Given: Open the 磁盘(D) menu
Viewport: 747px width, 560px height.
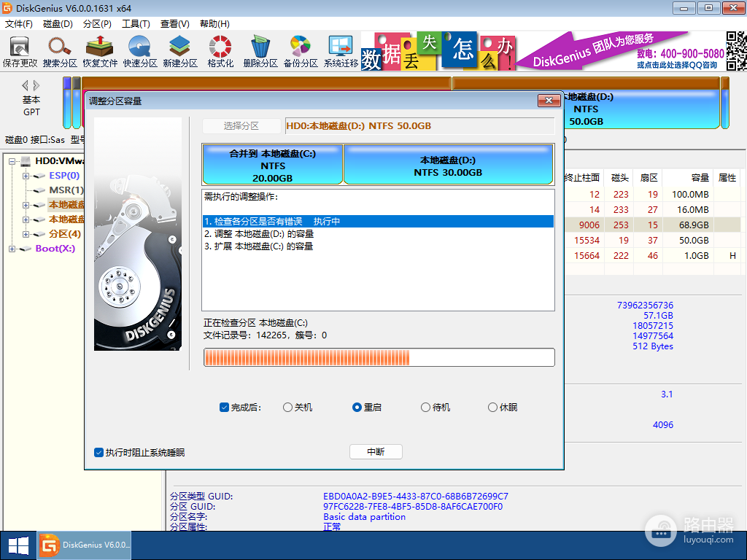Looking at the screenshot, I should tap(58, 24).
